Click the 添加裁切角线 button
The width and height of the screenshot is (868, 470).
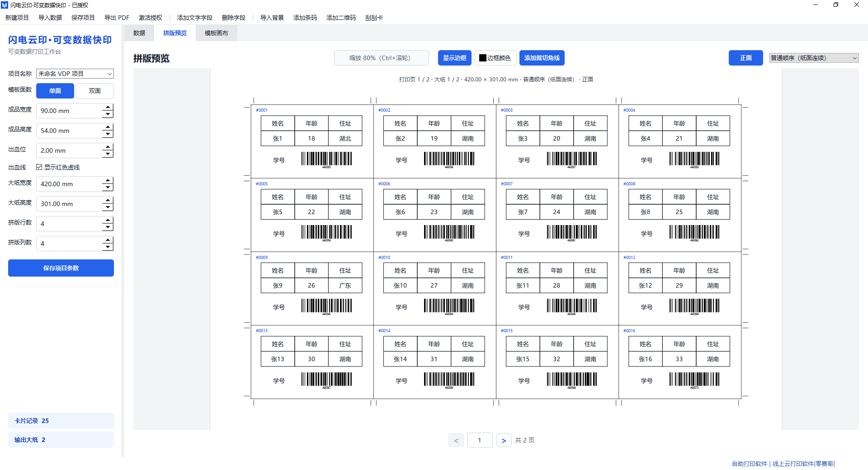[x=542, y=58]
